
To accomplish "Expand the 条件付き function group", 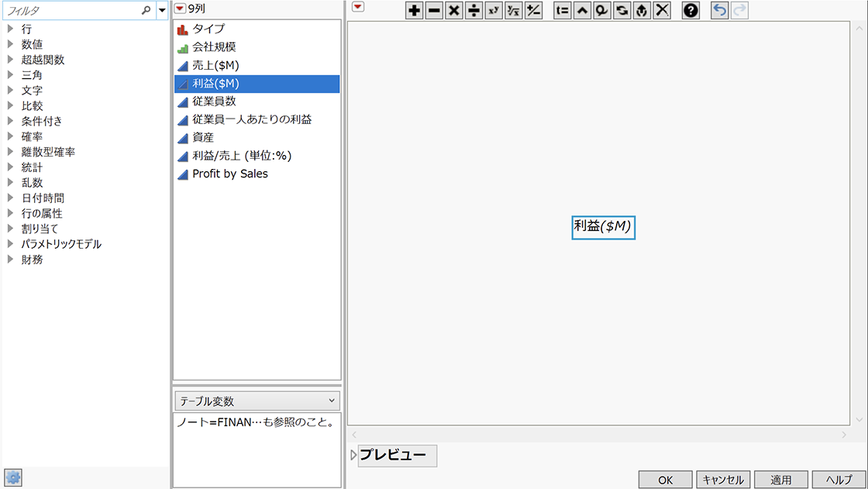I will tap(10, 121).
